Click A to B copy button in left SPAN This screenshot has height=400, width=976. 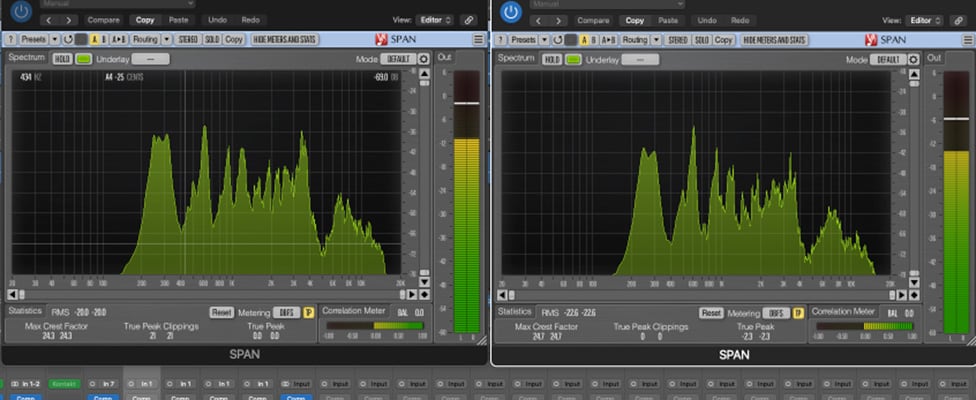click(x=119, y=39)
